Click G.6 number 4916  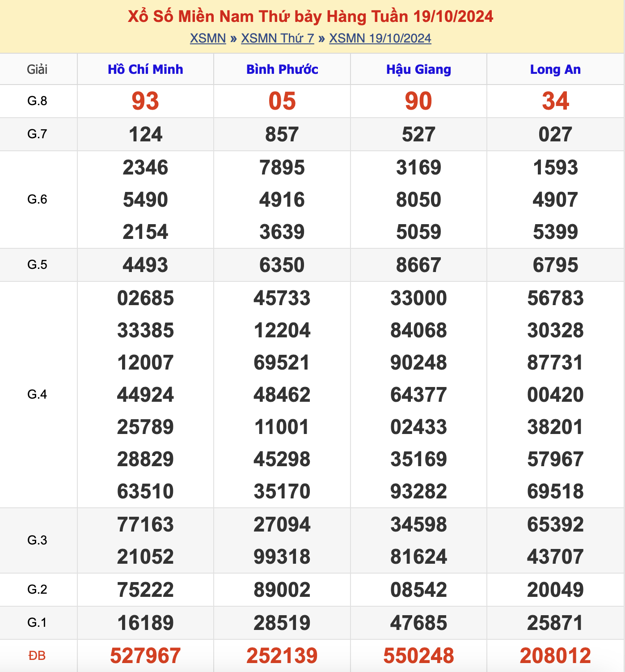(x=282, y=200)
